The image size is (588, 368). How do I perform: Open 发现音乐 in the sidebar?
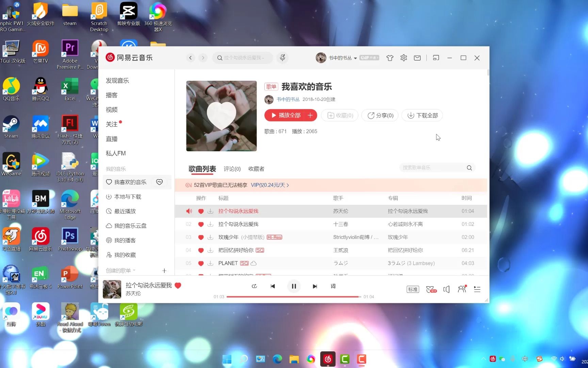point(117,81)
